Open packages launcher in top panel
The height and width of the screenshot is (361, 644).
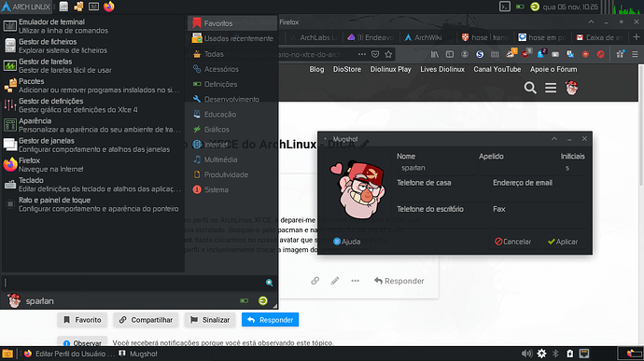coord(78,7)
